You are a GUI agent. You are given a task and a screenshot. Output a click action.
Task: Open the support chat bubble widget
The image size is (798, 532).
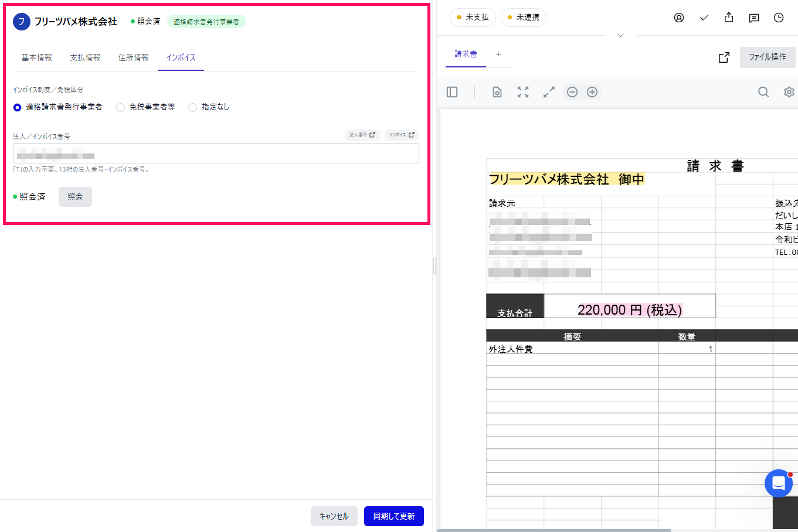pyautogui.click(x=779, y=483)
